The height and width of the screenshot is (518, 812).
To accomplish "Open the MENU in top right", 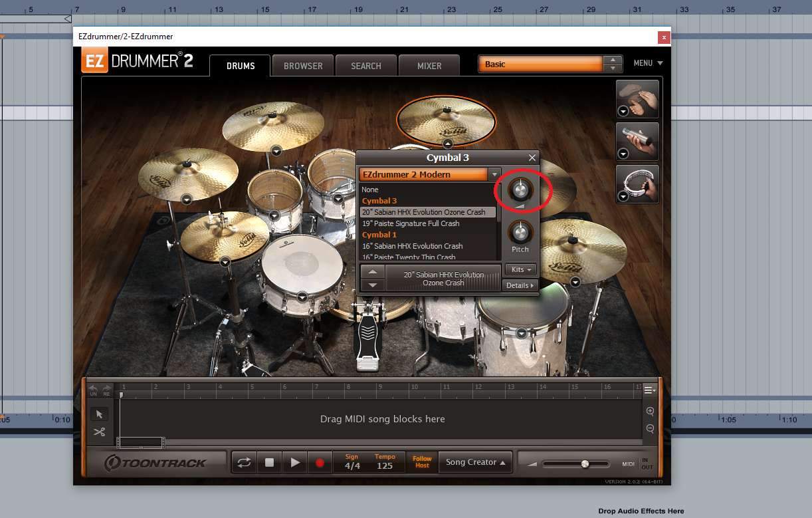I will 648,63.
